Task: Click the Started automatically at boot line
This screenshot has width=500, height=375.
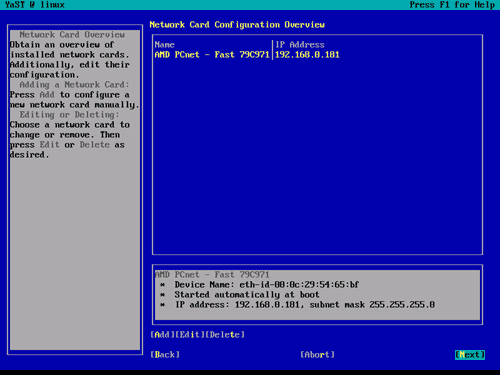Action: (247, 295)
